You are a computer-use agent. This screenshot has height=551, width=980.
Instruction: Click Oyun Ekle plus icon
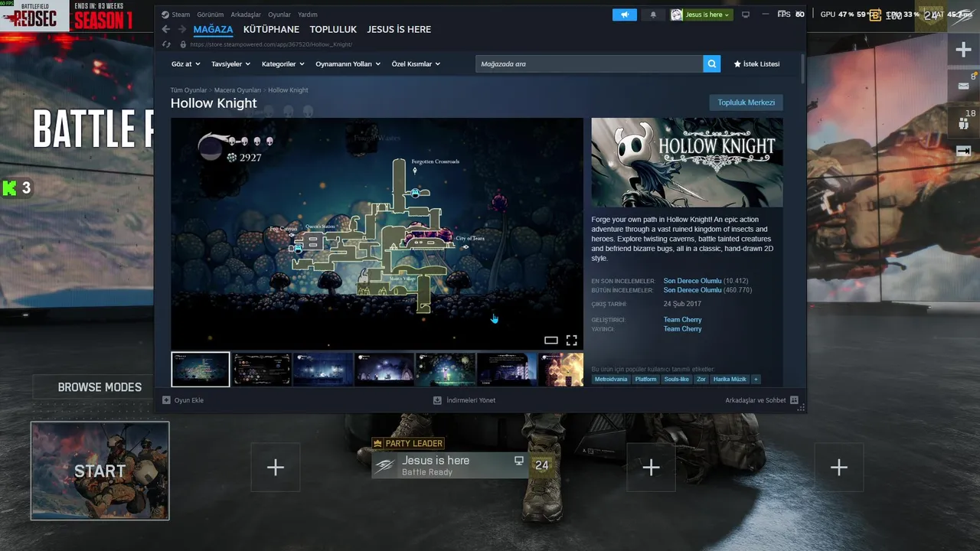pos(166,400)
